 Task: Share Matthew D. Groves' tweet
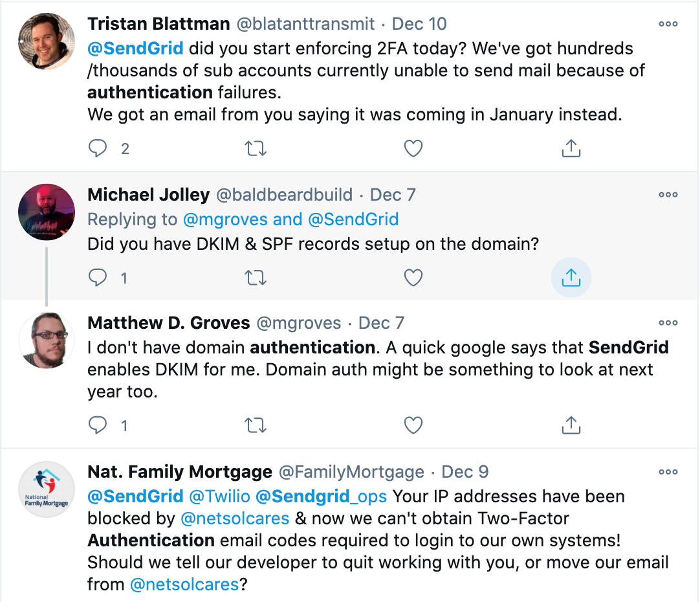click(571, 425)
